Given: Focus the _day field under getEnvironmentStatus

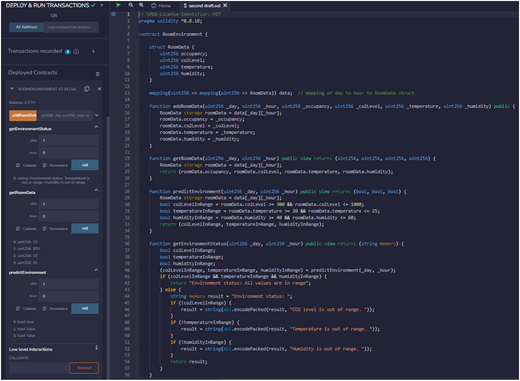Looking at the screenshot, I should click(69, 140).
